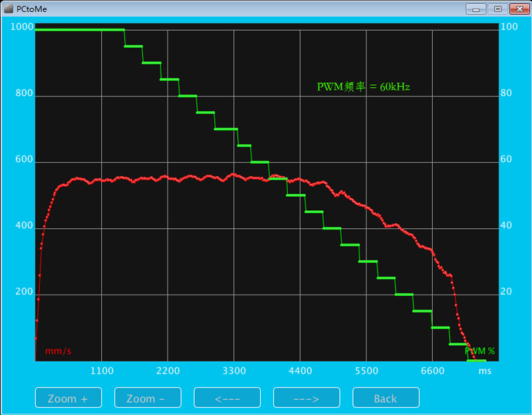Click the 1100 time axis value
The width and height of the screenshot is (532, 415).
[x=102, y=370]
